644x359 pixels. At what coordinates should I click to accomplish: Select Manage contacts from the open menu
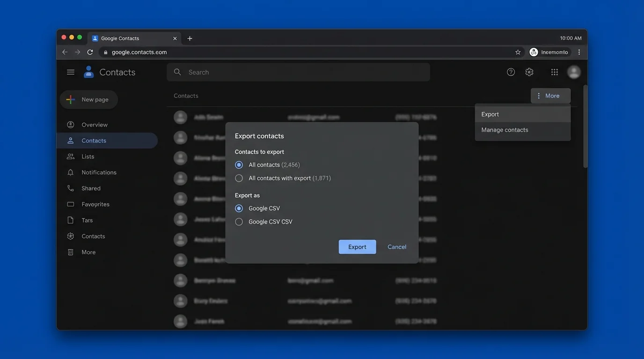(x=505, y=129)
